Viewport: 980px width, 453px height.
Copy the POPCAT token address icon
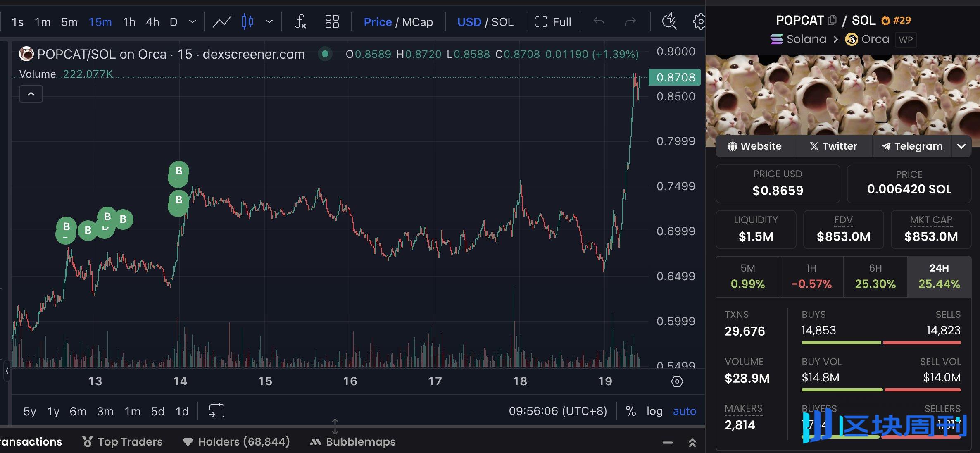tap(832, 20)
